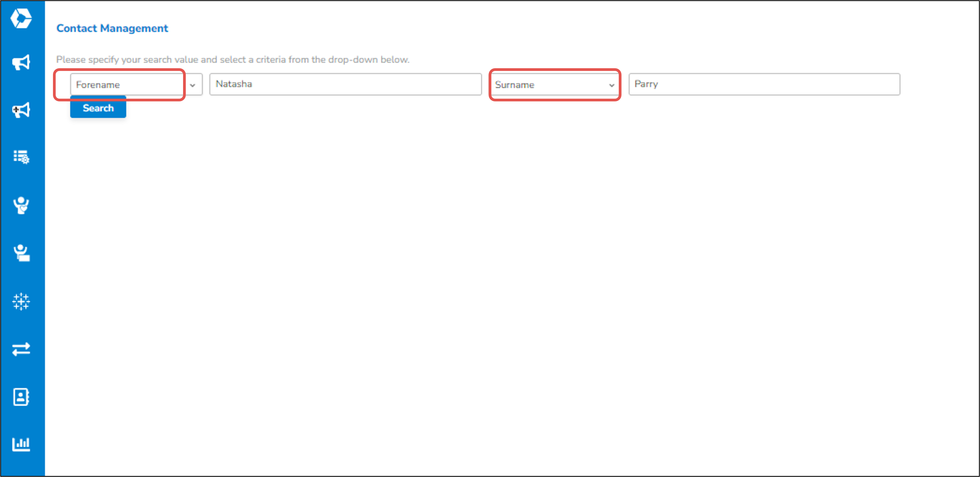This screenshot has height=477, width=980.
Task: Click the app logo in the sidebar
Action: click(x=21, y=18)
